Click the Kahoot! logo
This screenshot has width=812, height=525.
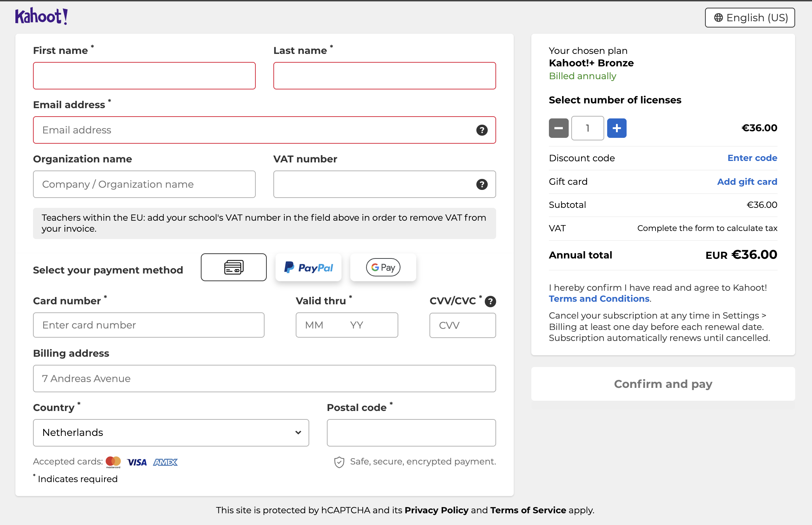41,16
